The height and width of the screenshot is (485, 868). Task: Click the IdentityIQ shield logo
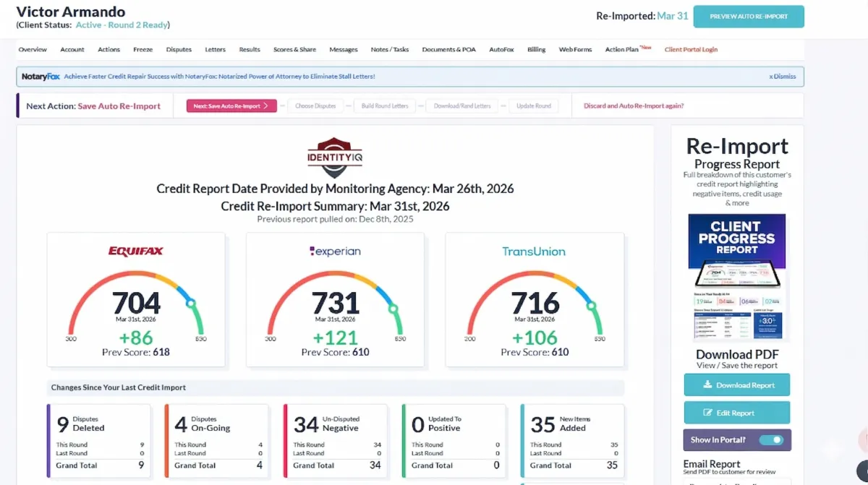coord(335,158)
